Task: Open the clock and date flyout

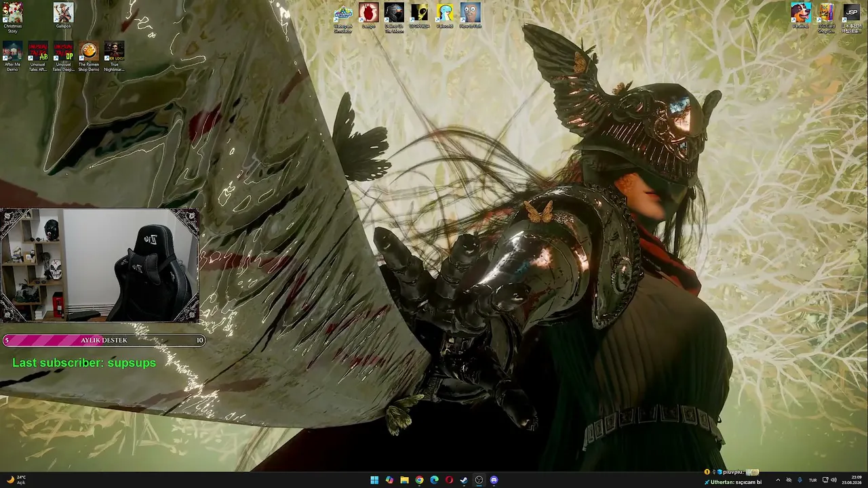Action: [853, 480]
